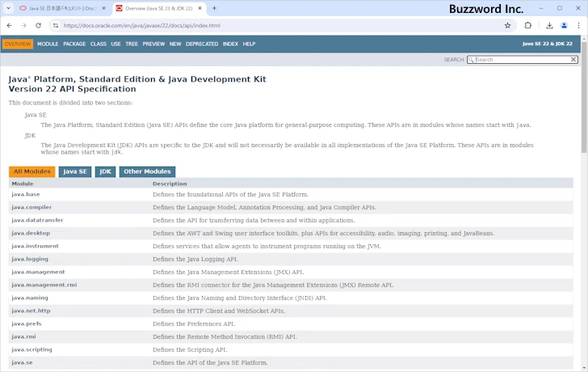
Task: Open the java.scripting module link
Action: [x=31, y=349]
